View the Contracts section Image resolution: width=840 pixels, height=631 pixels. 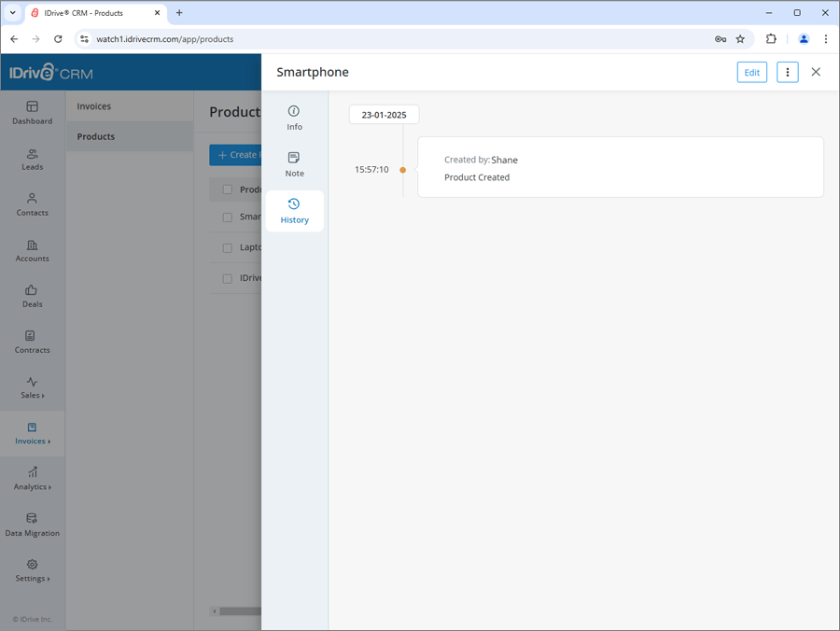[32, 344]
